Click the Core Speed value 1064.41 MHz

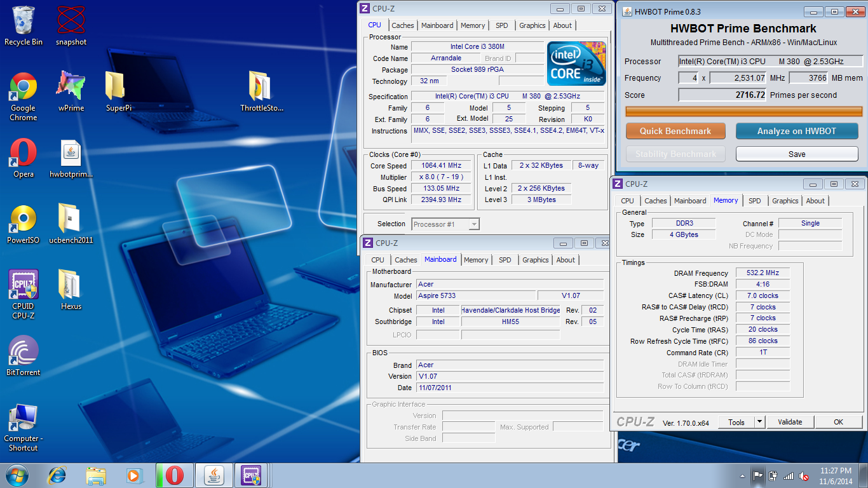point(441,166)
